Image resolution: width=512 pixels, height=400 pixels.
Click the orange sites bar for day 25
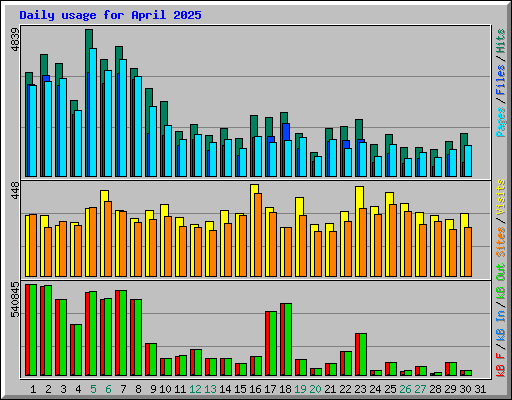click(393, 241)
